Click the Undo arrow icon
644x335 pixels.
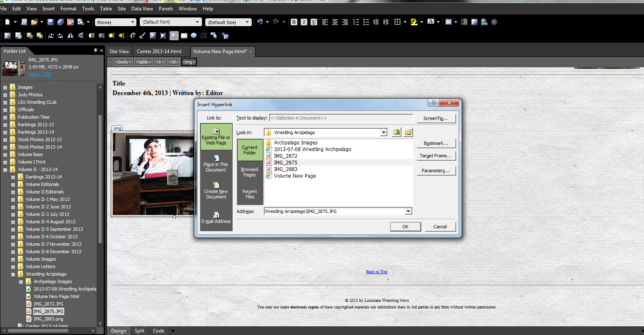click(260, 22)
